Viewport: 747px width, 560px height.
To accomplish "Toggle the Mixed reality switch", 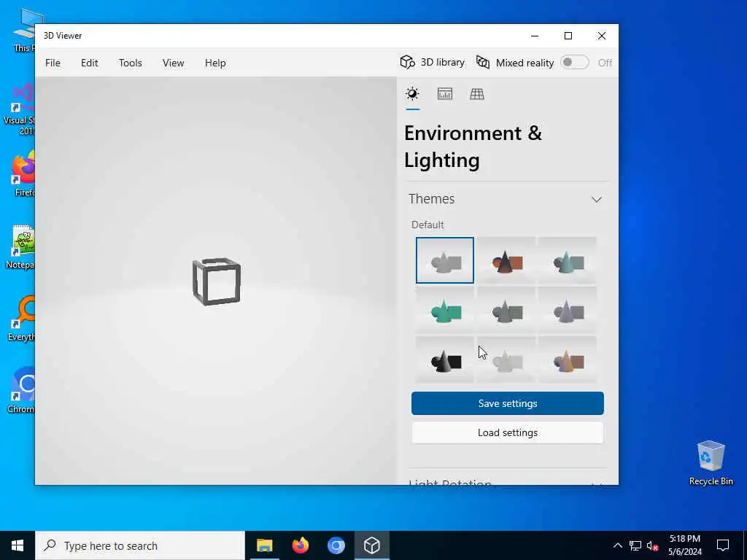I will pyautogui.click(x=574, y=63).
